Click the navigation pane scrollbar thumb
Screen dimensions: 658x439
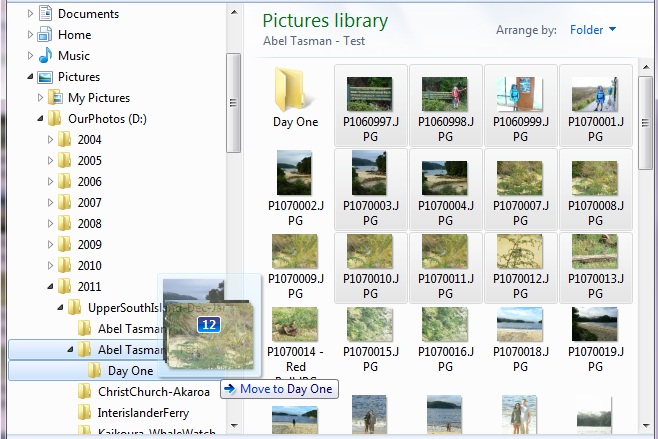(233, 103)
